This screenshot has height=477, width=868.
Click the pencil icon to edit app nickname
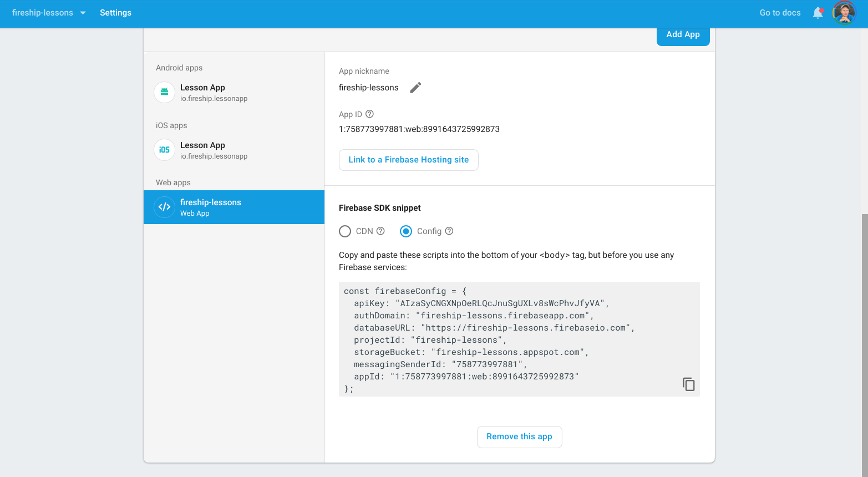(x=415, y=87)
